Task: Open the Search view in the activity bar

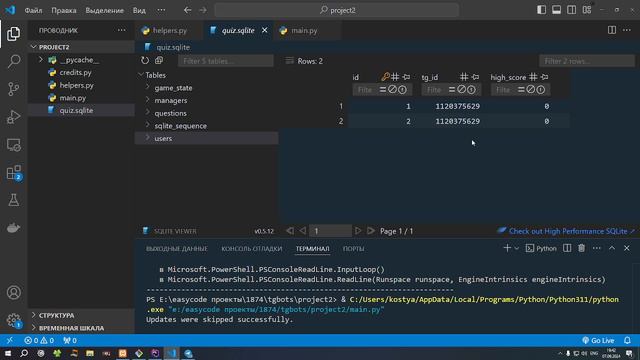Action: [x=13, y=61]
